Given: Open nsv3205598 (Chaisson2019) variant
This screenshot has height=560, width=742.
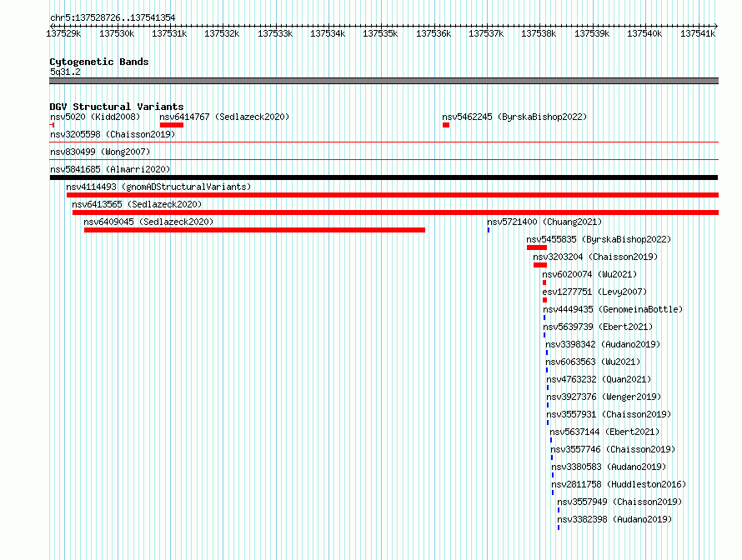Looking at the screenshot, I should (113, 134).
